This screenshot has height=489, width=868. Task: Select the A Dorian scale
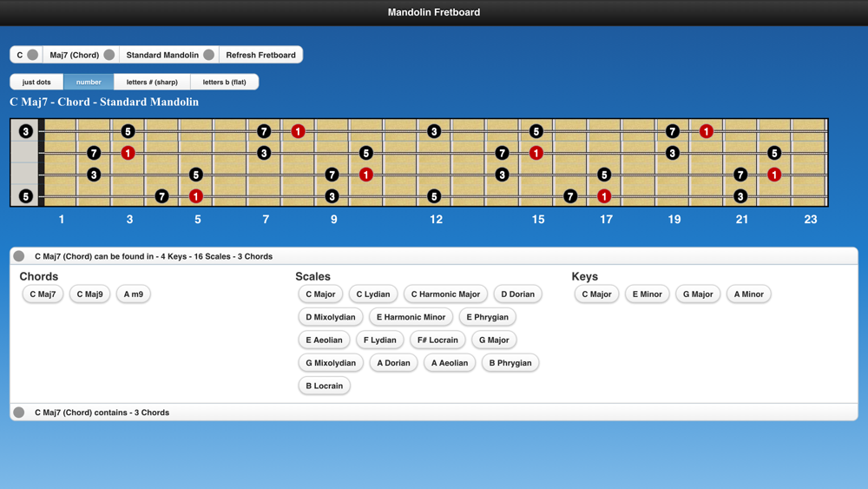[x=393, y=363]
